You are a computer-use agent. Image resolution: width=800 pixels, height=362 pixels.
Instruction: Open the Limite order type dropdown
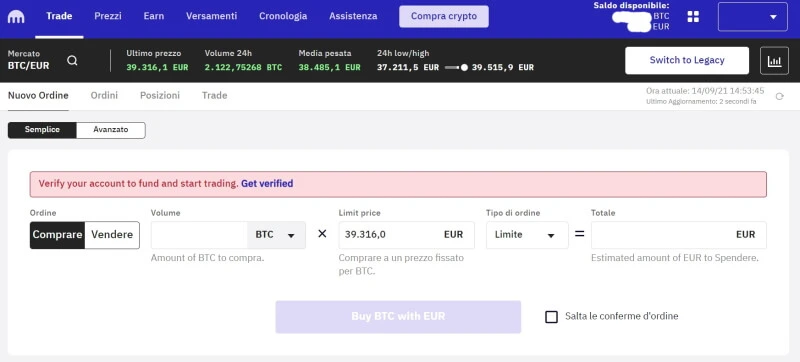coord(527,235)
